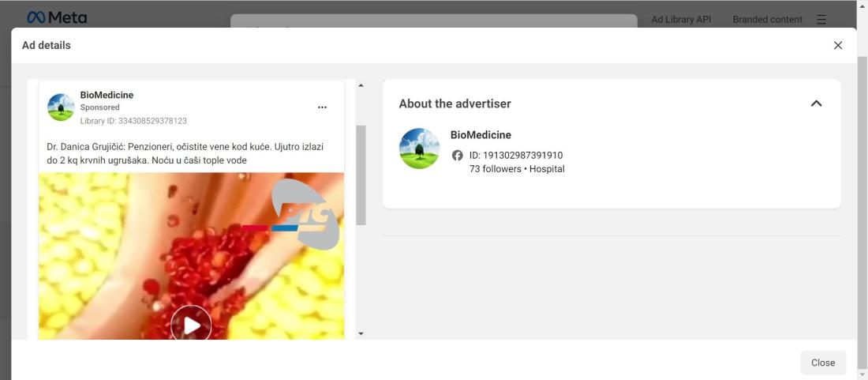The height and width of the screenshot is (380, 868).
Task: Click the ad preview scrollbar thumb
Action: click(x=361, y=175)
